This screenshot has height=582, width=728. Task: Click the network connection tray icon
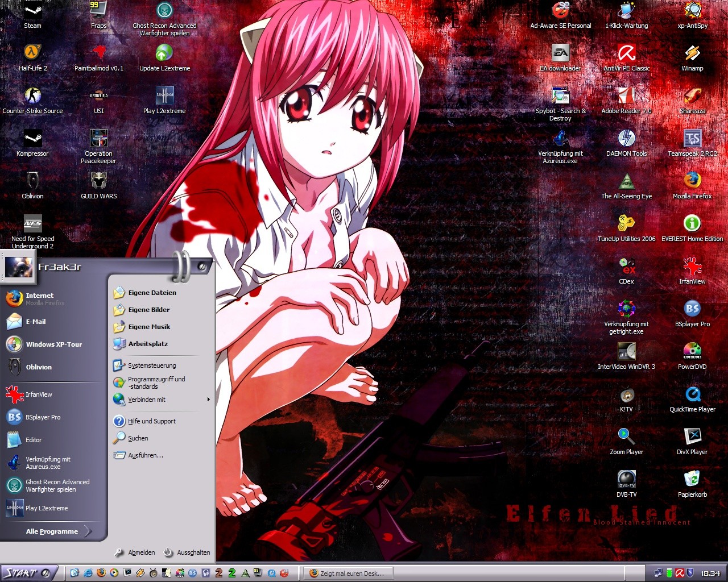659,573
